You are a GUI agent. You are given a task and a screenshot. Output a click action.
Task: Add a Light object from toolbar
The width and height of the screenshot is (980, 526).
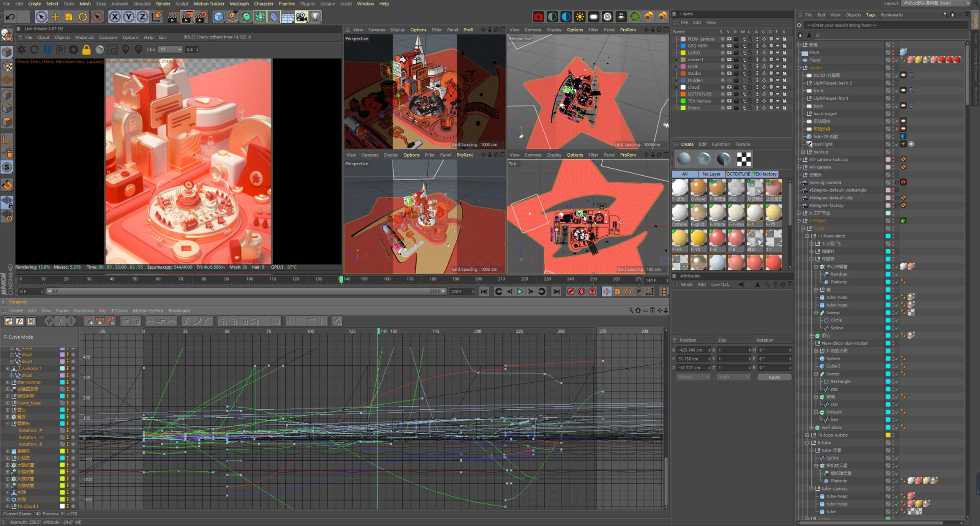click(315, 17)
